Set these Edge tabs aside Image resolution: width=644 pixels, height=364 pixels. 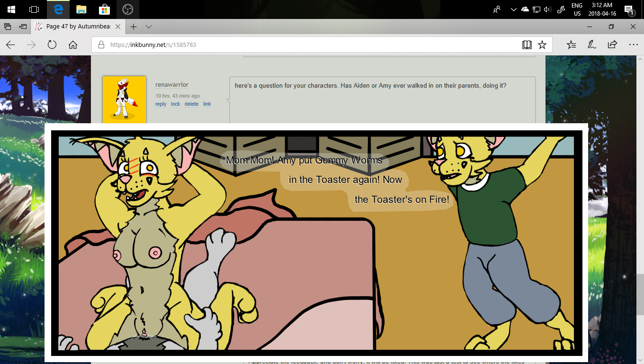[x=23, y=27]
